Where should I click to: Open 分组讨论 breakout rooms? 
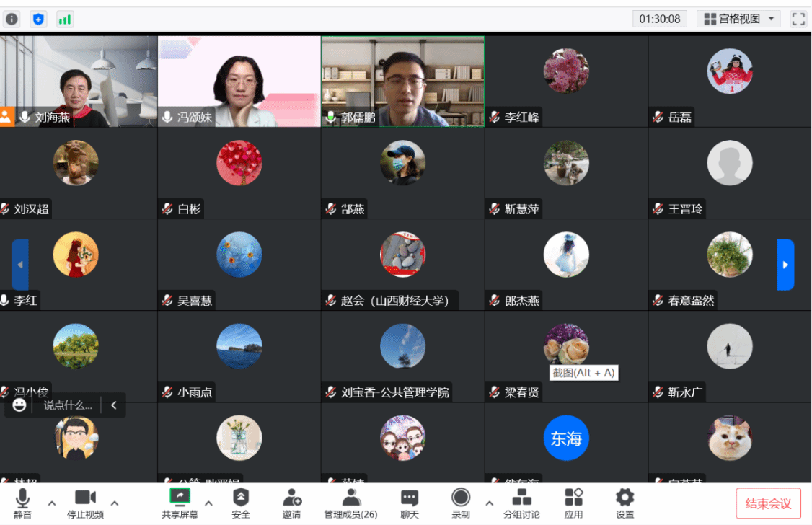521,503
